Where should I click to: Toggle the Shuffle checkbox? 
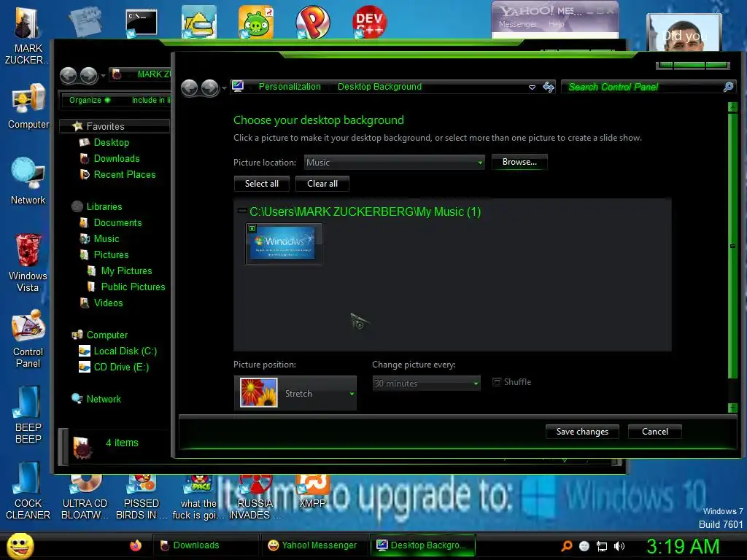pos(496,382)
